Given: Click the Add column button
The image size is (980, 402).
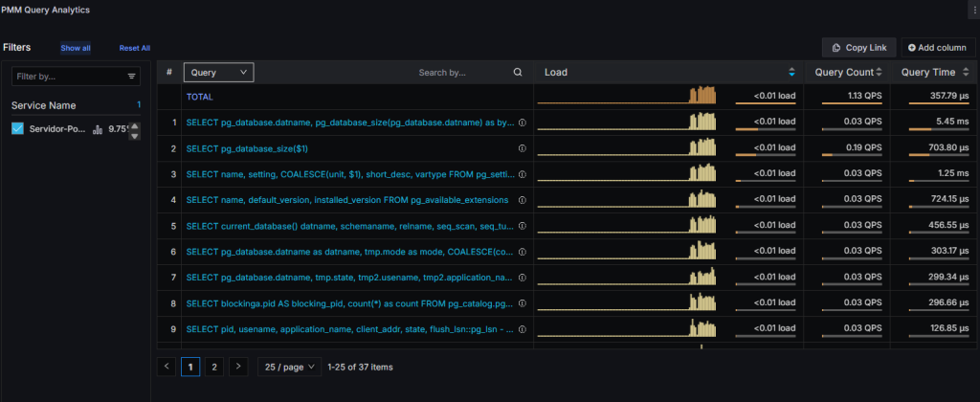Looking at the screenshot, I should (x=938, y=48).
